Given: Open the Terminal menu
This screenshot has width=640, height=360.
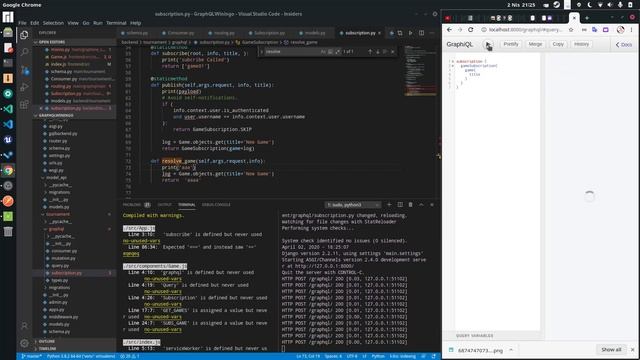Looking at the screenshot, I should click(116, 23).
